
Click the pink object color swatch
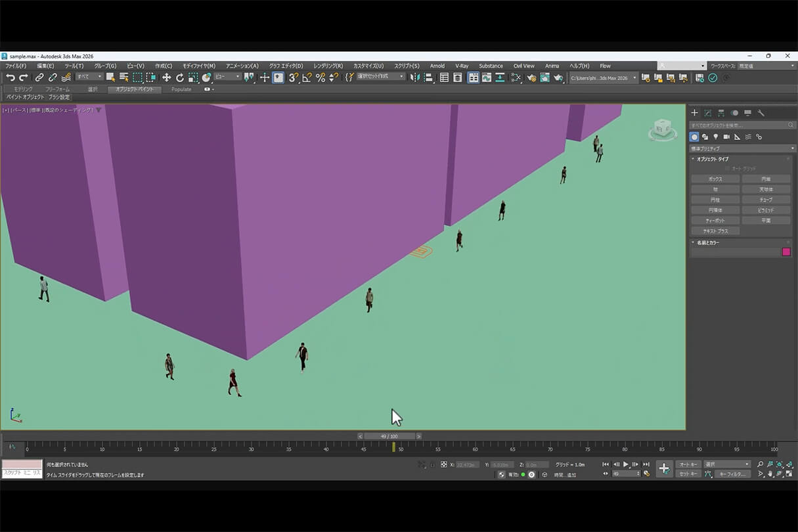pos(786,252)
